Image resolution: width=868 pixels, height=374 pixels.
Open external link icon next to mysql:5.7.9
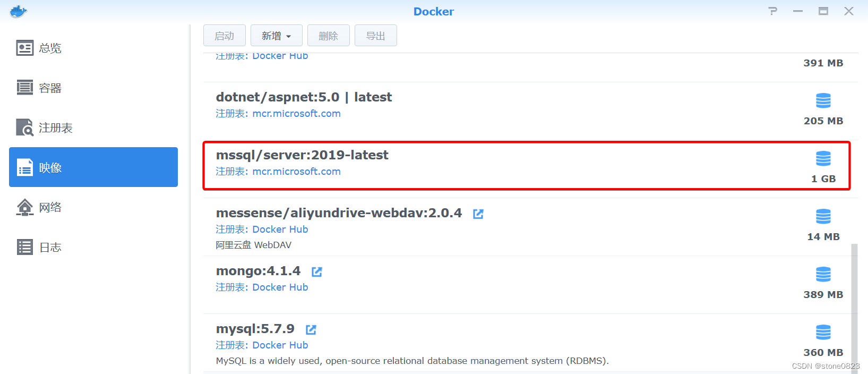311,329
